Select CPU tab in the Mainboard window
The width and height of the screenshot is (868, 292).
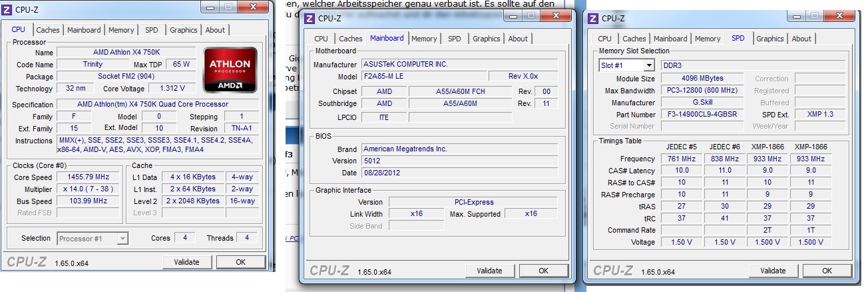(322, 39)
